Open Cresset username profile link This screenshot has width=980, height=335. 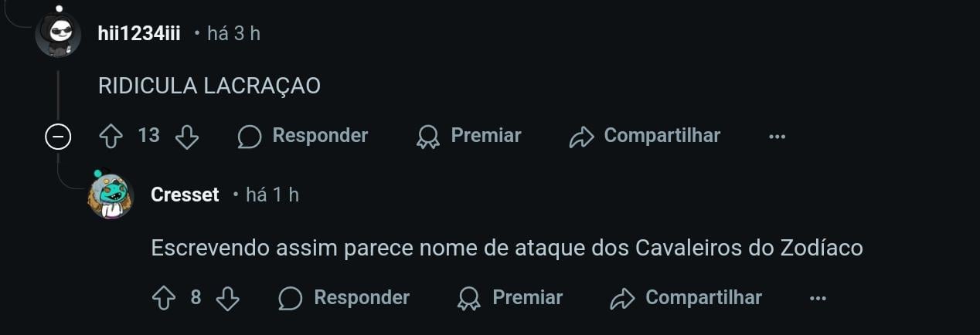[x=185, y=195]
